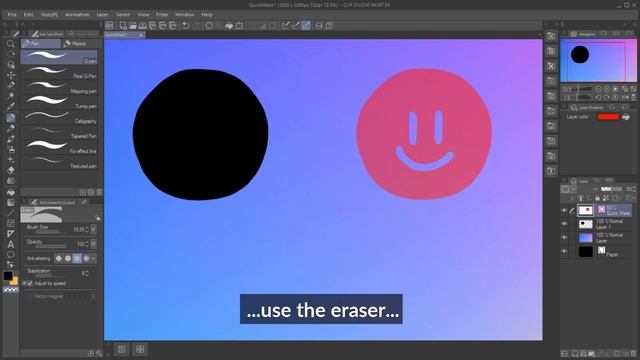
Task: Select the Gradient tool
Action: point(11,202)
